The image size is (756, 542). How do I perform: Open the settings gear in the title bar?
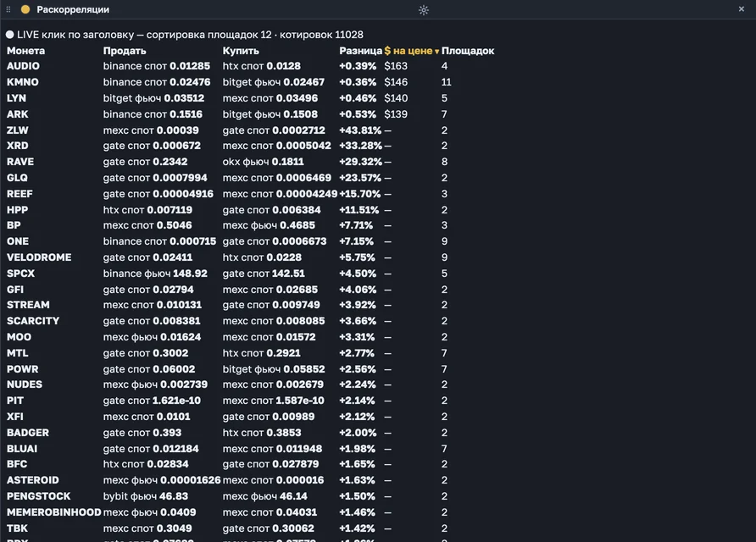(423, 9)
